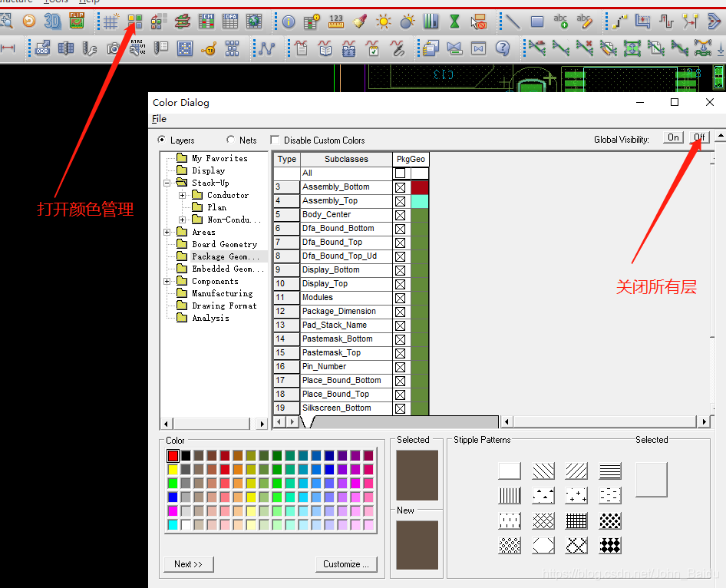Open the File menu in Color Dialog

click(x=159, y=119)
